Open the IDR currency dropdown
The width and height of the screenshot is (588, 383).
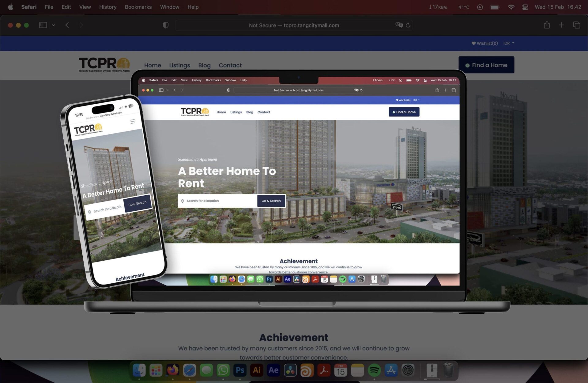click(x=508, y=43)
